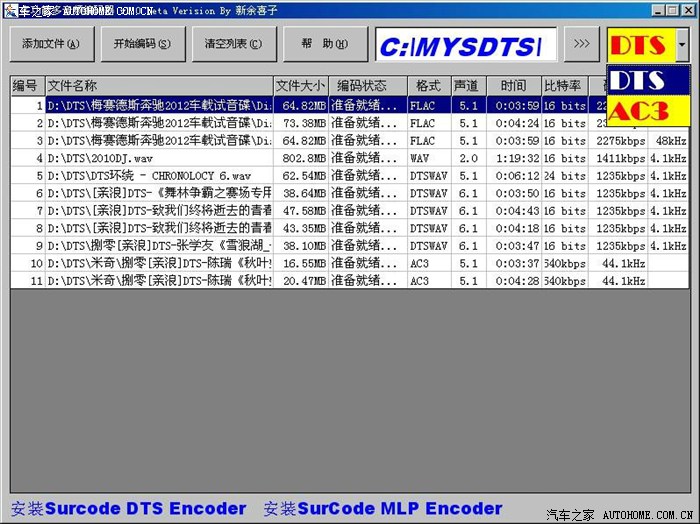Click the 格式 column header

pyautogui.click(x=429, y=85)
